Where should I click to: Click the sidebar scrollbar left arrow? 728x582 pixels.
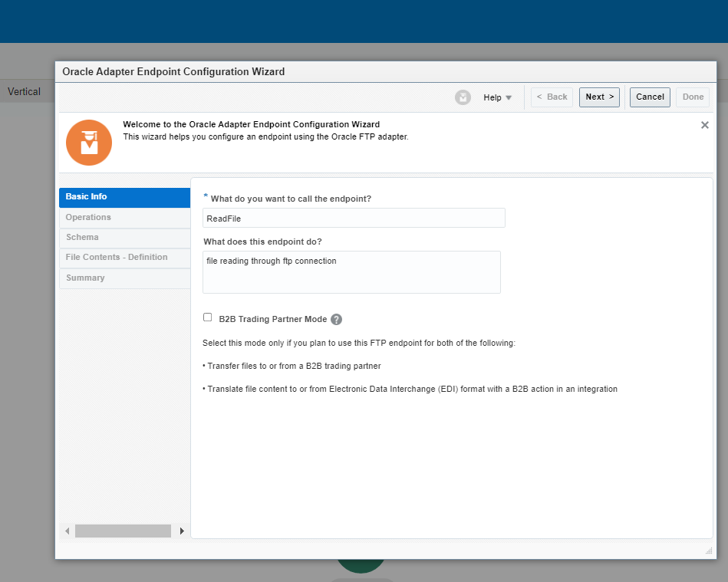68,531
